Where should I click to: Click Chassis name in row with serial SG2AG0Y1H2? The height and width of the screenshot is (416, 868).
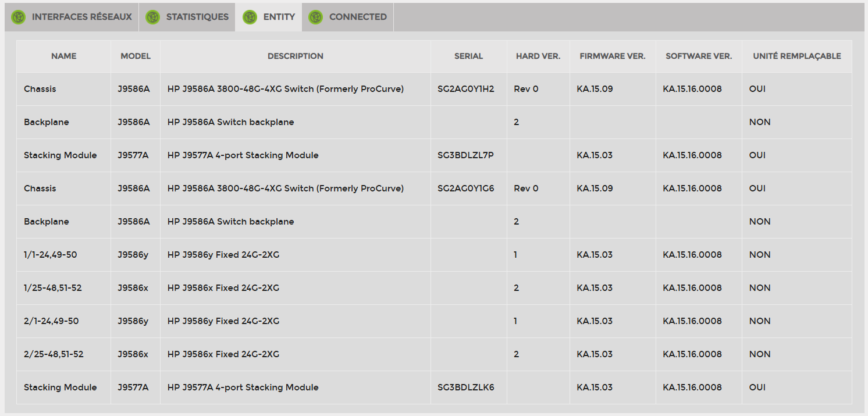tap(40, 89)
